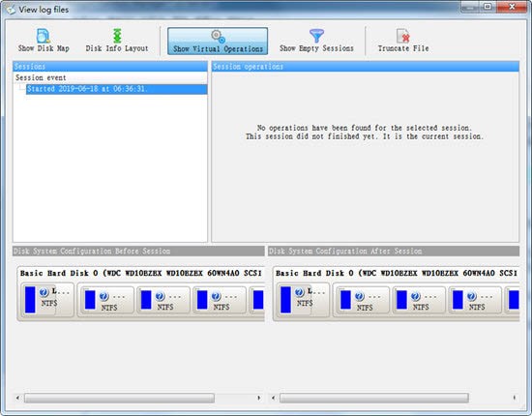Click the After Session horizontal scrollbar thumb

pyautogui.click(x=374, y=398)
